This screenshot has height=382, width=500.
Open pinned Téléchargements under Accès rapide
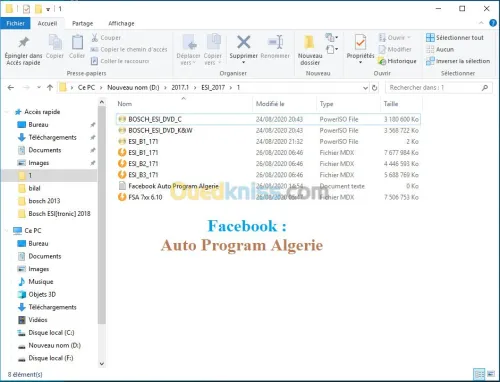52,137
